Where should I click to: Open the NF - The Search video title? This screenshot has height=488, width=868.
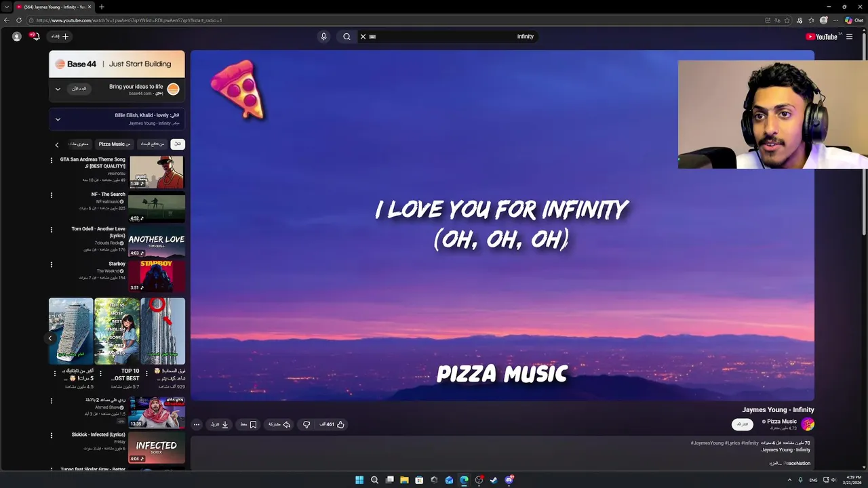coord(108,195)
